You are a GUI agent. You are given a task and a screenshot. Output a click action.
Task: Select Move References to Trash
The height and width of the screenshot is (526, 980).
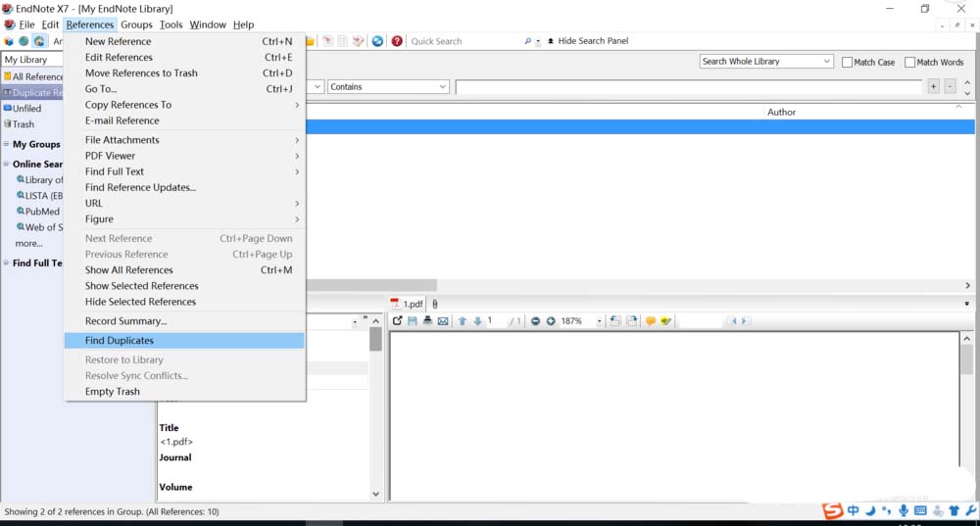(184, 73)
